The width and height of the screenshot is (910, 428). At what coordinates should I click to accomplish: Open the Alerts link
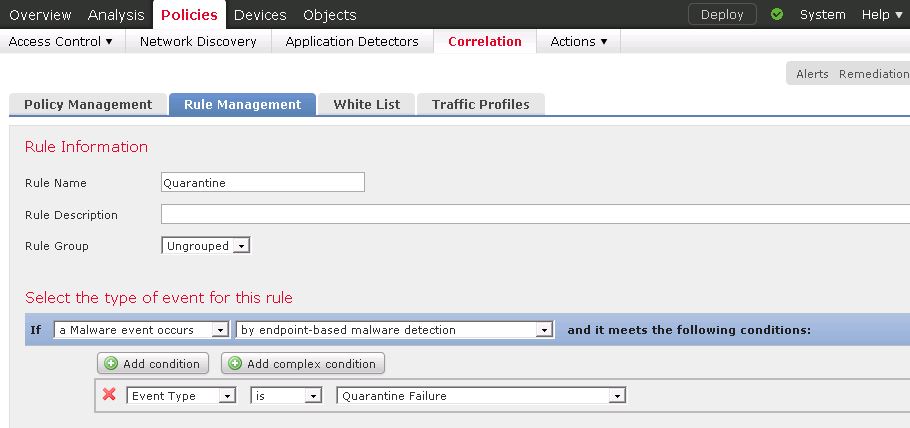pos(812,74)
